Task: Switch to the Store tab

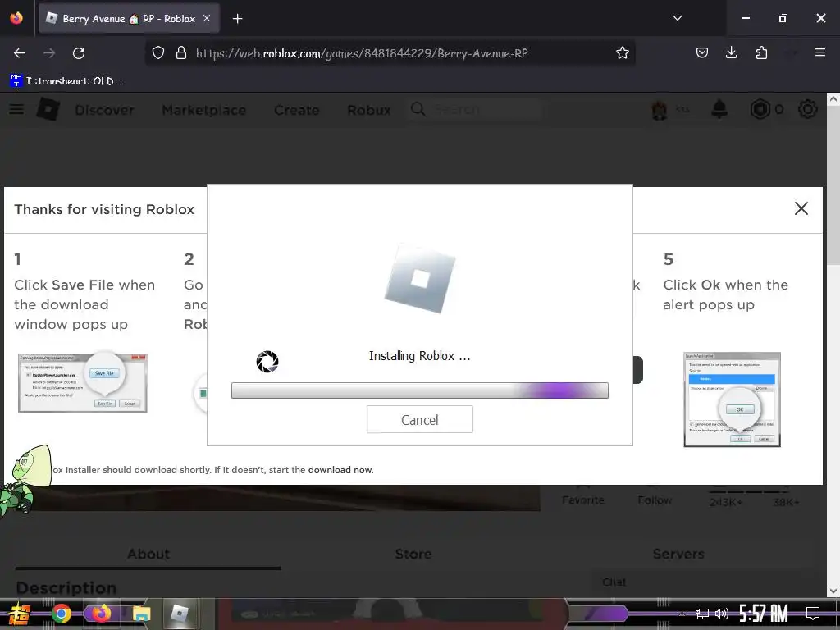Action: tap(413, 554)
